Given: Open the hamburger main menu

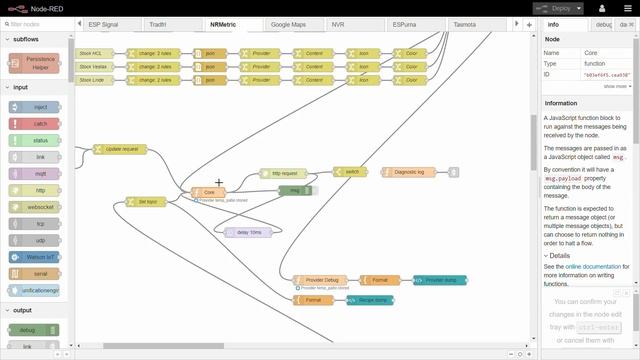Looking at the screenshot, I should 628,9.
